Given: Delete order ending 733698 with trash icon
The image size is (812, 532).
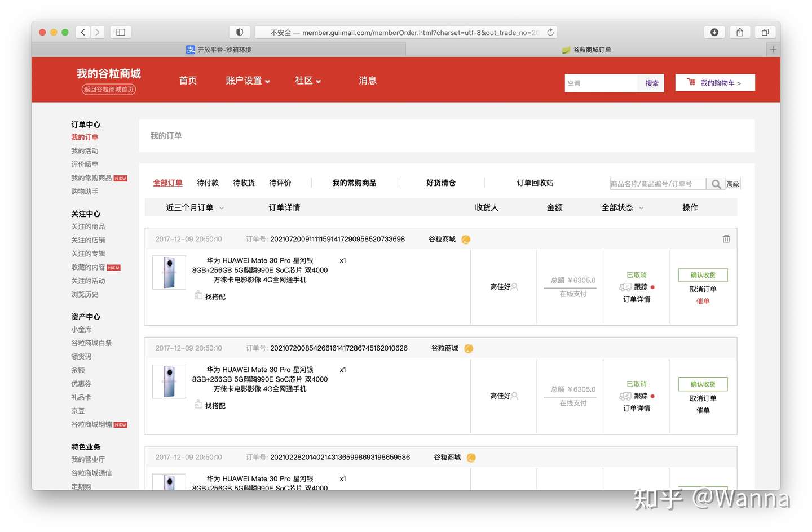Looking at the screenshot, I should [x=726, y=239].
